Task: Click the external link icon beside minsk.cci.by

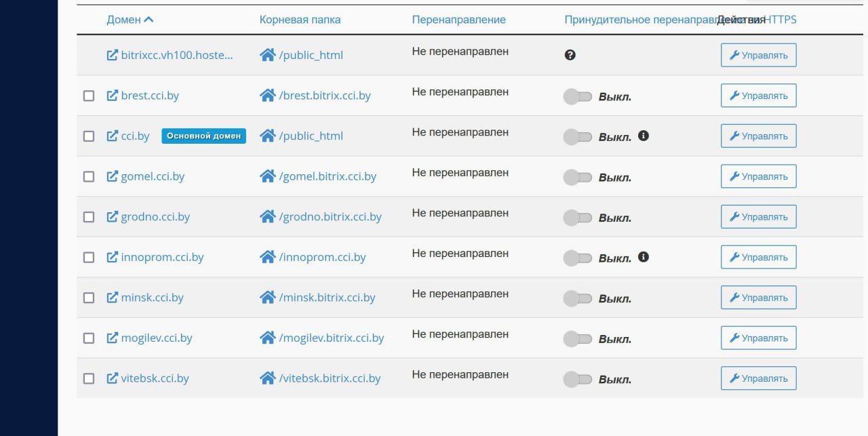Action: pyautogui.click(x=113, y=298)
